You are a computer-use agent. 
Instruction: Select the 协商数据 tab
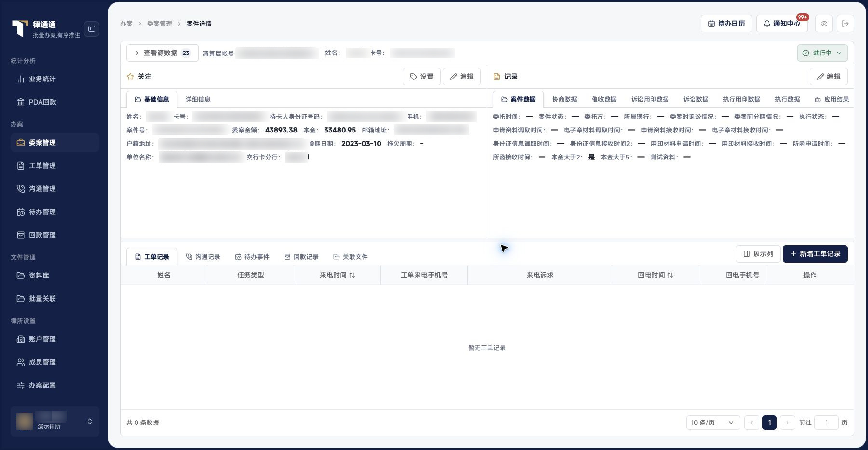[x=565, y=99]
